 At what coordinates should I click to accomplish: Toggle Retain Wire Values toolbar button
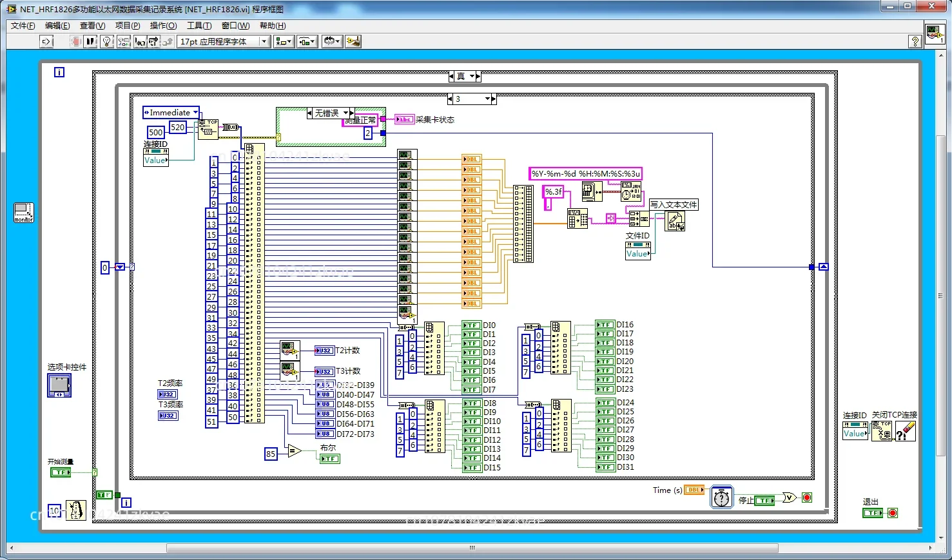click(124, 41)
